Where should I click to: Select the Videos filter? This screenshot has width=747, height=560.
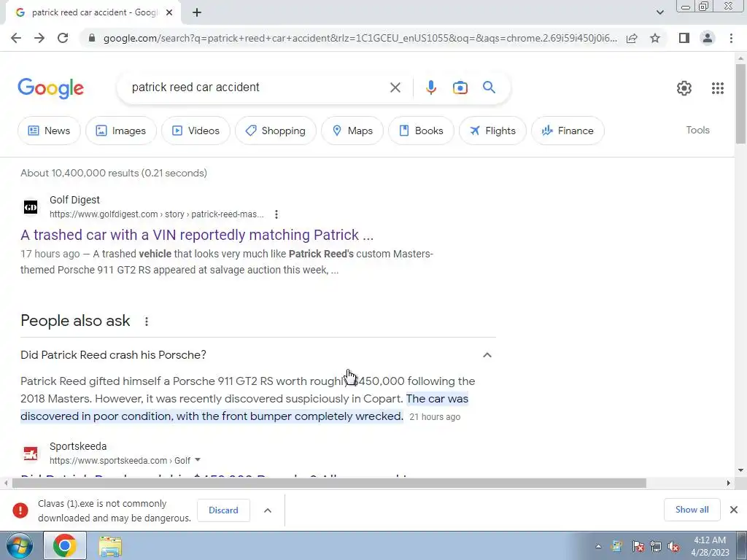click(x=196, y=131)
